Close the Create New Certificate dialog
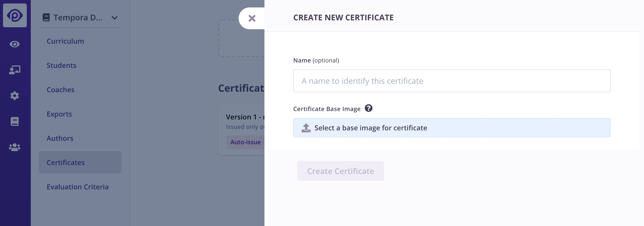The width and height of the screenshot is (644, 226). 252,18
